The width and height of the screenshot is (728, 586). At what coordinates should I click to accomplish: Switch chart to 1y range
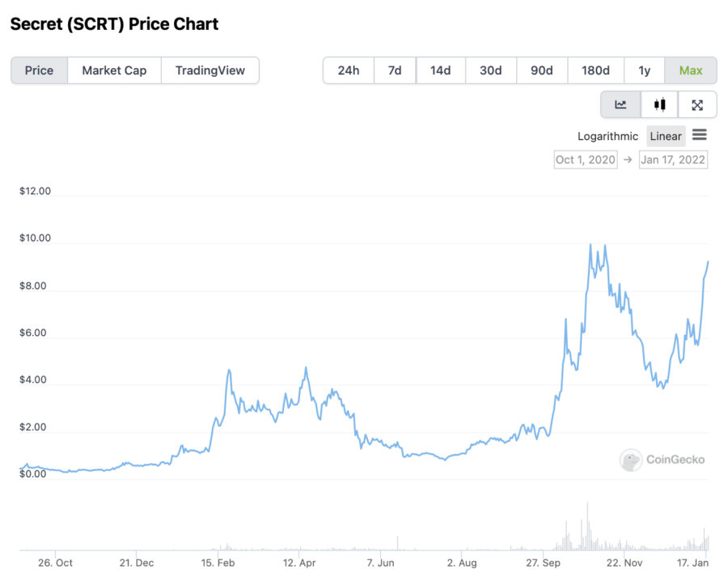click(x=645, y=70)
